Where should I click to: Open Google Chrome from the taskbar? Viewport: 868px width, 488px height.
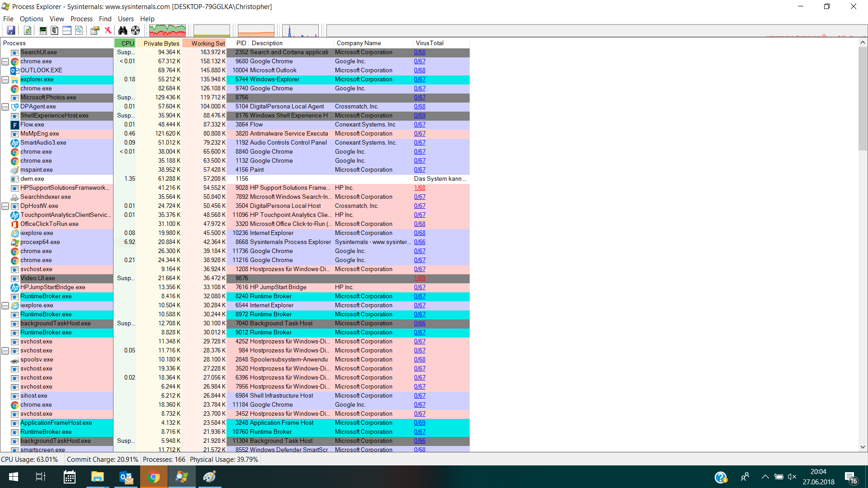(154, 477)
